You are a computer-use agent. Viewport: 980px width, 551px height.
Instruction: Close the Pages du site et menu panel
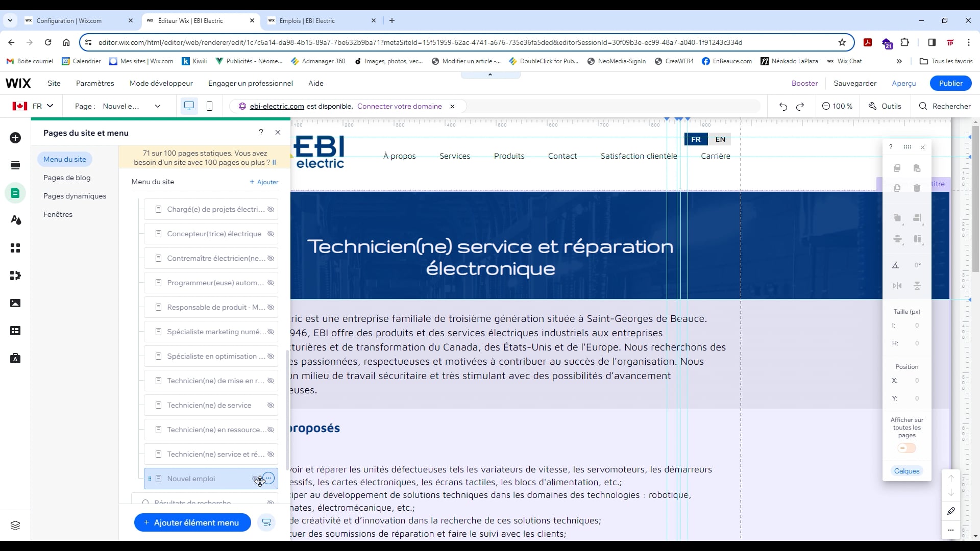(278, 133)
